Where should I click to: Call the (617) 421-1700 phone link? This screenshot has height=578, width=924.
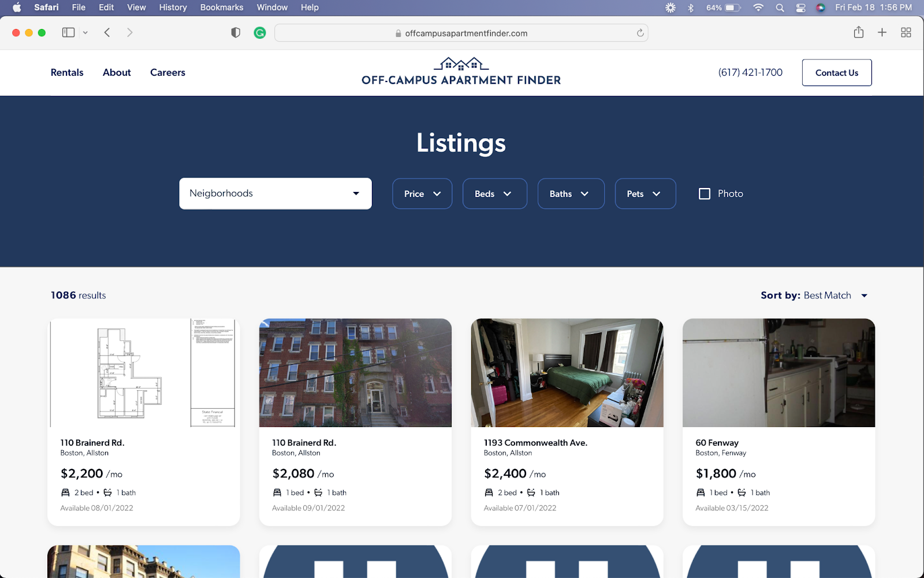pos(750,72)
